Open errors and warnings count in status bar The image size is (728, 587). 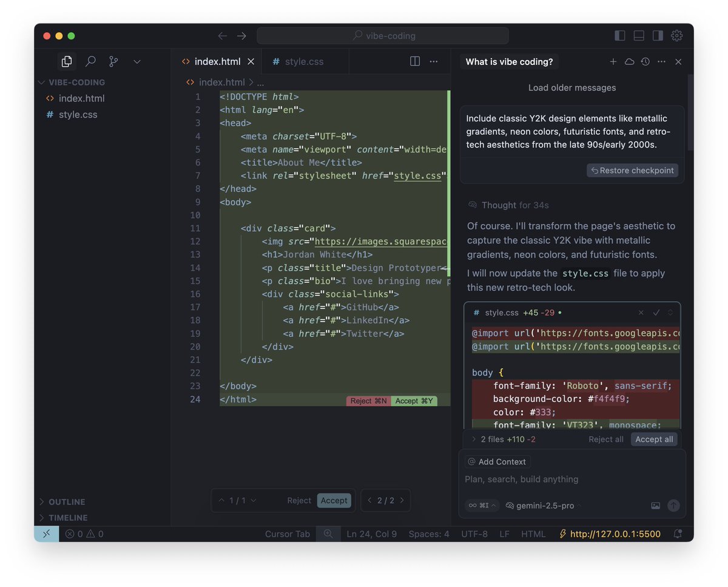[84, 534]
